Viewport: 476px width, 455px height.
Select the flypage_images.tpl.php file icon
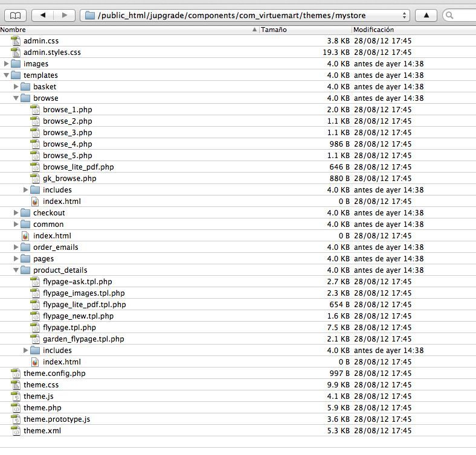35,293
